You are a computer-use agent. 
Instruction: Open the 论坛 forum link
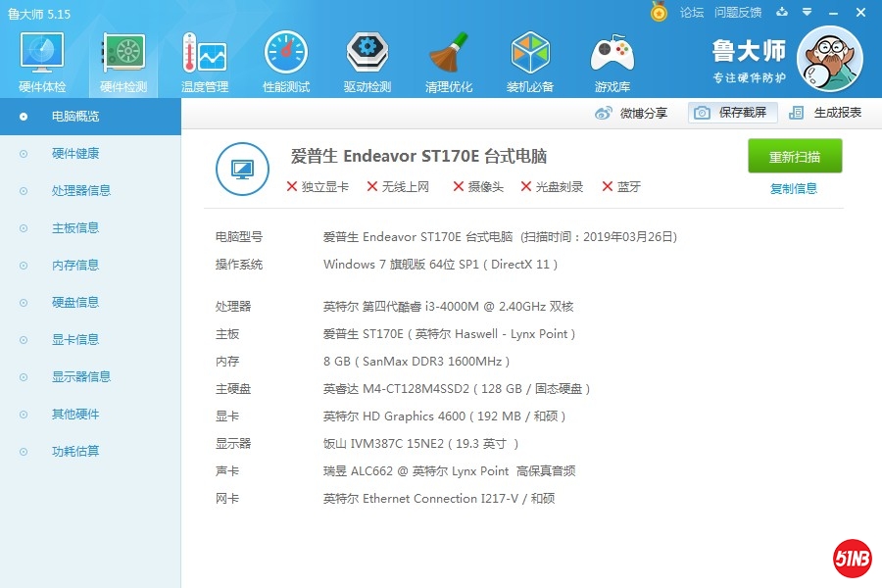692,12
